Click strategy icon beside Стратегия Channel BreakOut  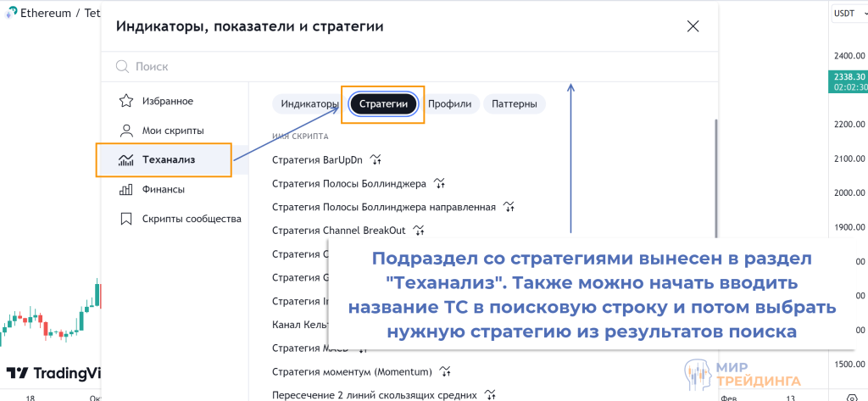coord(418,231)
